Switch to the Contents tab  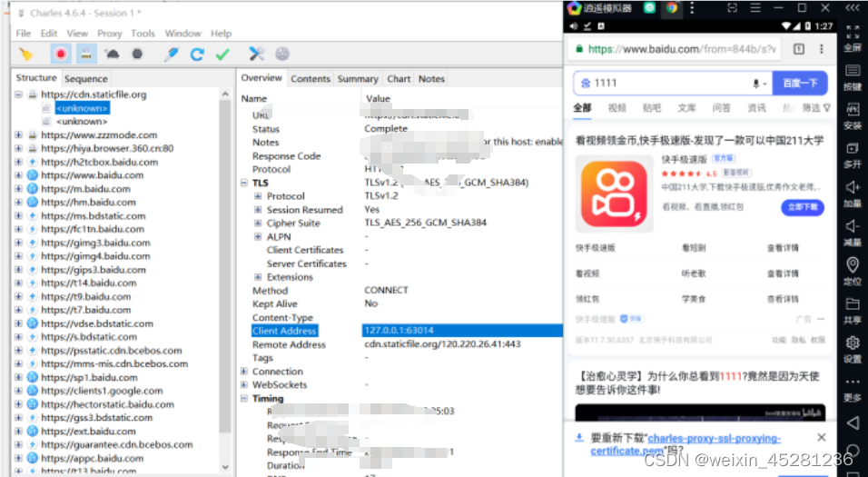tap(310, 79)
